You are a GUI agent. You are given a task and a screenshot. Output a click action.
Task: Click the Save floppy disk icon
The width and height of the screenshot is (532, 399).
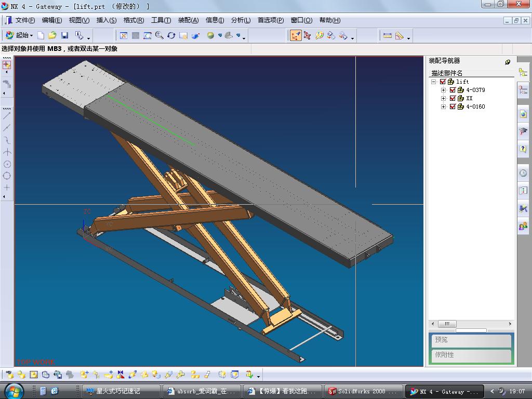coord(64,35)
